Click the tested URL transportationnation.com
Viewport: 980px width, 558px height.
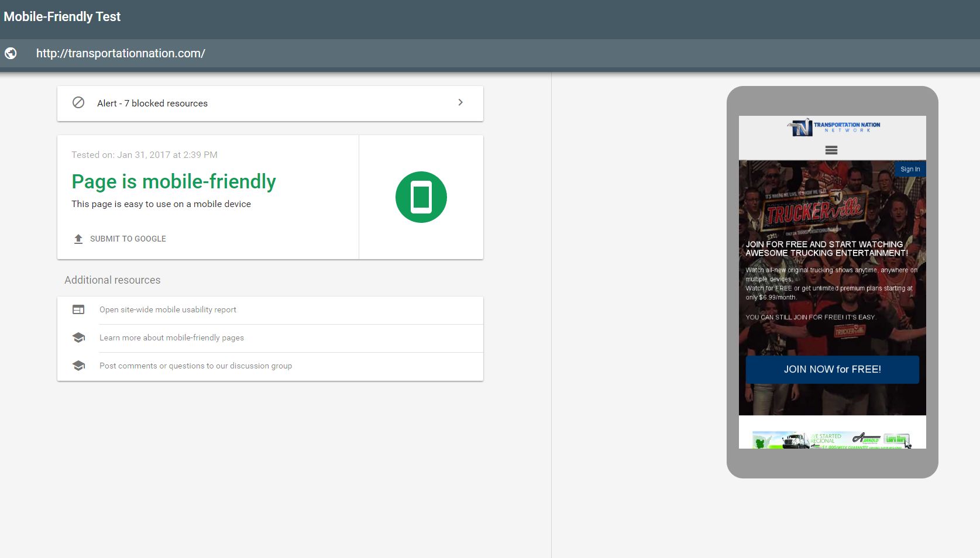(121, 53)
